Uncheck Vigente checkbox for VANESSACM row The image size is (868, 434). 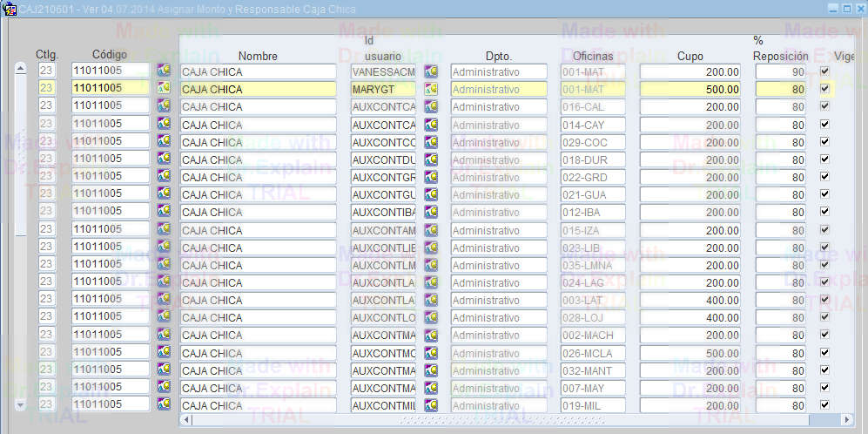click(824, 71)
